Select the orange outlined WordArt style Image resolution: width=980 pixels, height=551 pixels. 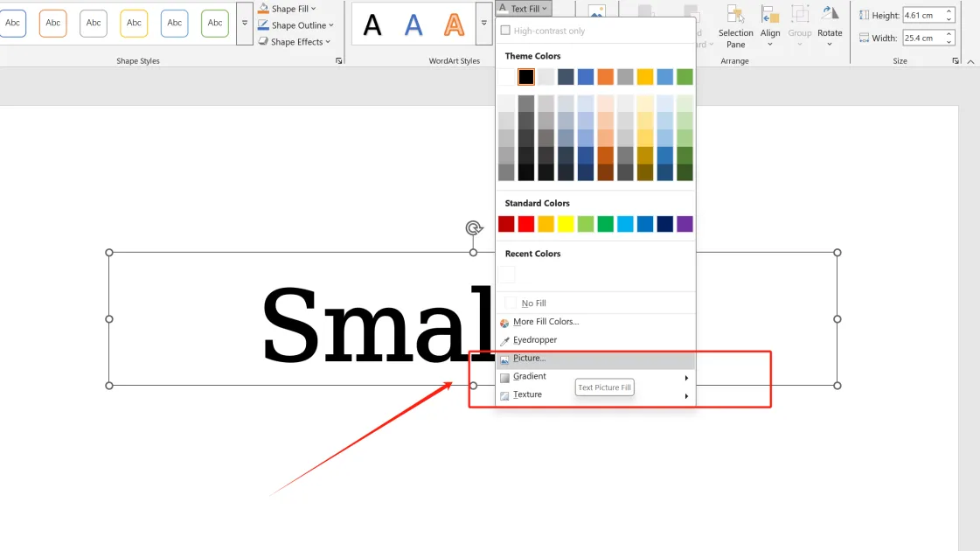[453, 26]
